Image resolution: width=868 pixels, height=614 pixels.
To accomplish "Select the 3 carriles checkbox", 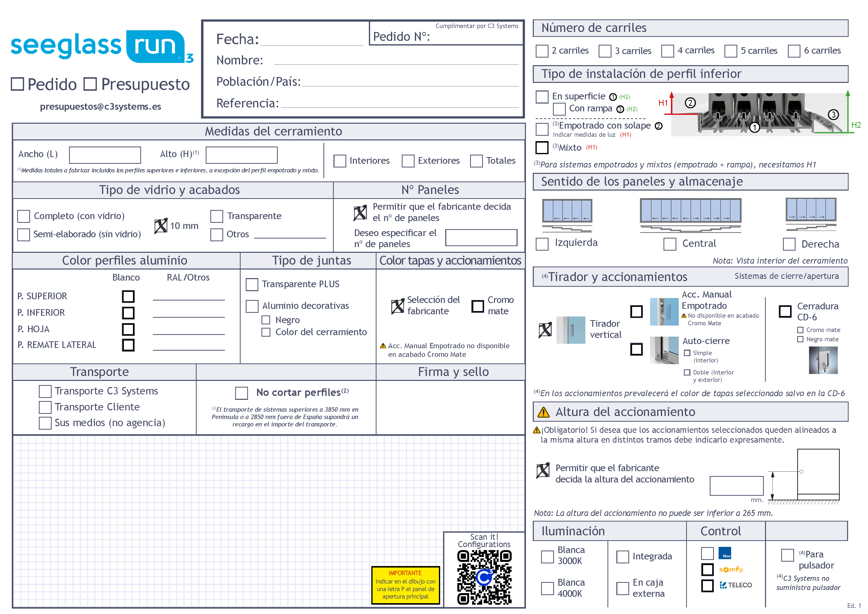I will tap(605, 51).
